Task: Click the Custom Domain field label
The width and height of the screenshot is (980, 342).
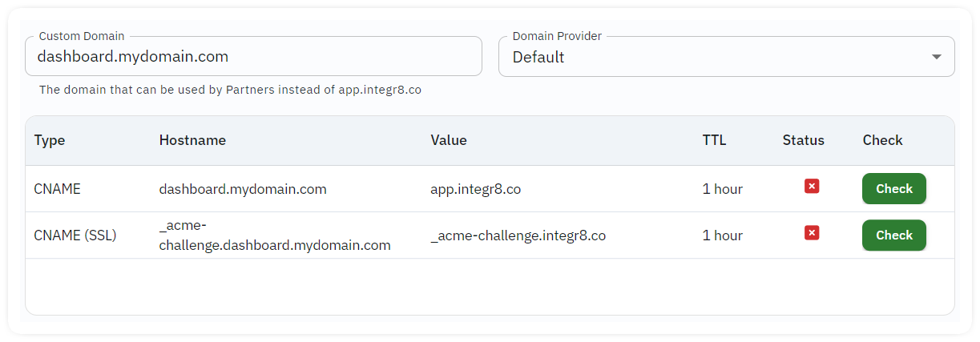Action: 82,36
